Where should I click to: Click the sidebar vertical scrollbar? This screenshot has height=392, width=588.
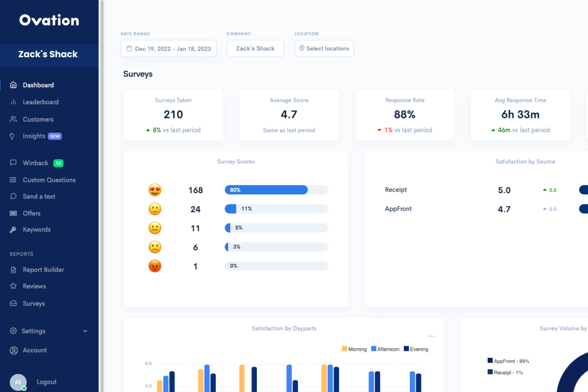tap(102, 196)
